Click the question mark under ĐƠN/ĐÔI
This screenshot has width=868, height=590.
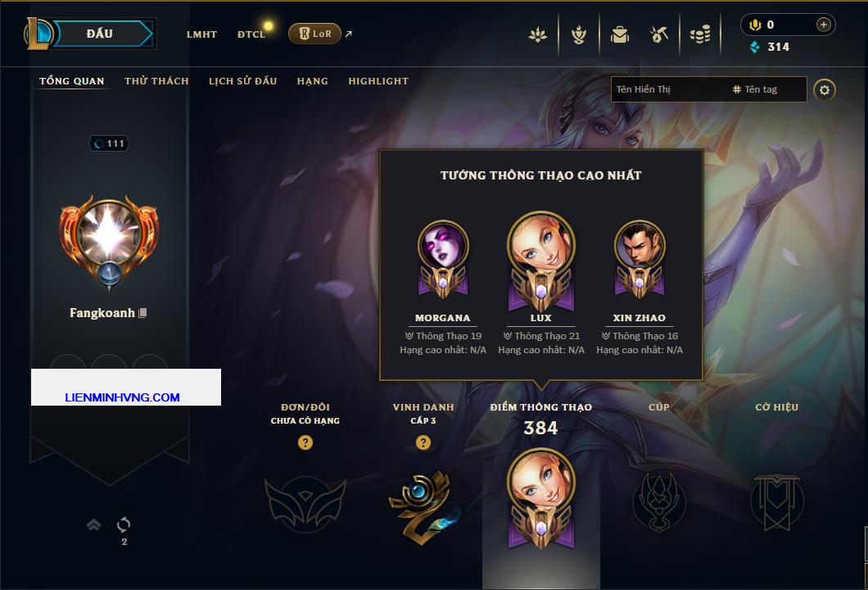coord(305,442)
